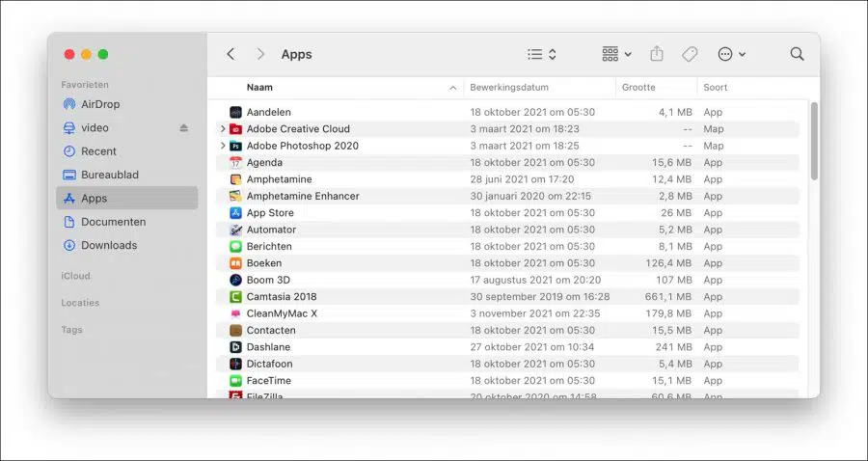Viewport: 868px width, 461px height.
Task: Click the Boom 3D icon
Action: coord(236,280)
